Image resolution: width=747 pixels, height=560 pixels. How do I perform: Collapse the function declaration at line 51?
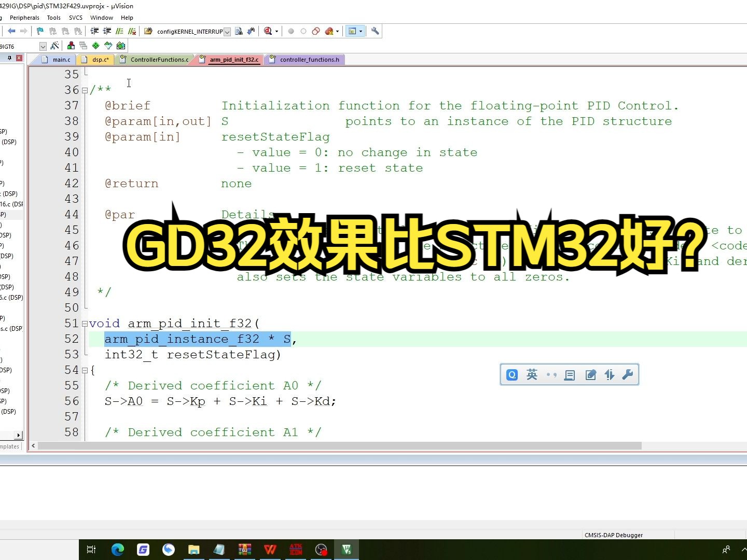[x=85, y=324]
